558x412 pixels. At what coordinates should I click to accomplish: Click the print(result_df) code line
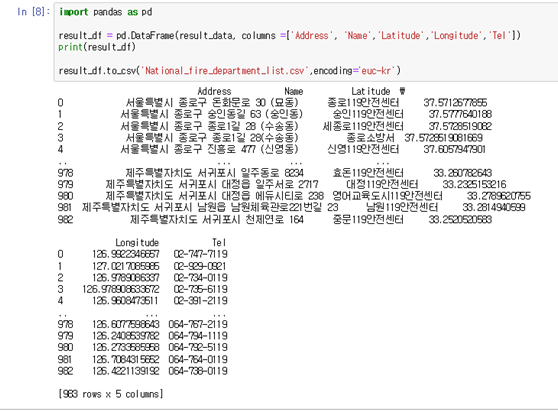97,47
